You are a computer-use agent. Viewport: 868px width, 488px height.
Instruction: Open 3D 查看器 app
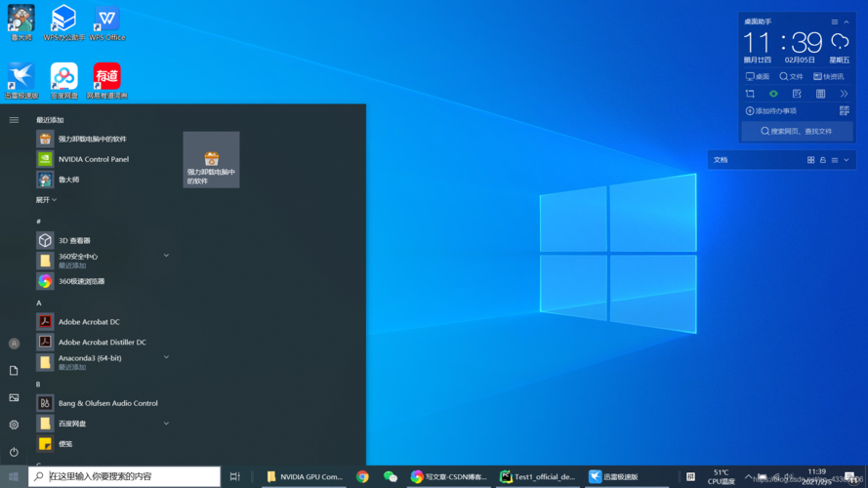[x=73, y=240]
